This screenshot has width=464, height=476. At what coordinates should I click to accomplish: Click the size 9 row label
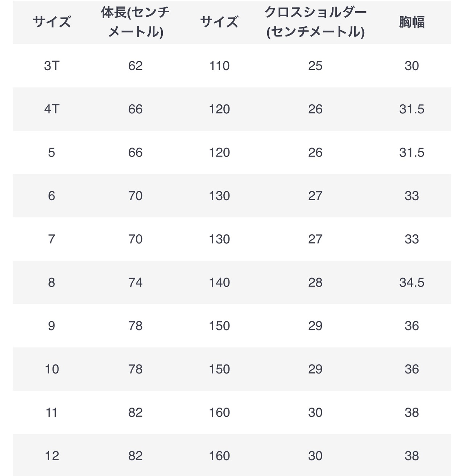point(51,326)
